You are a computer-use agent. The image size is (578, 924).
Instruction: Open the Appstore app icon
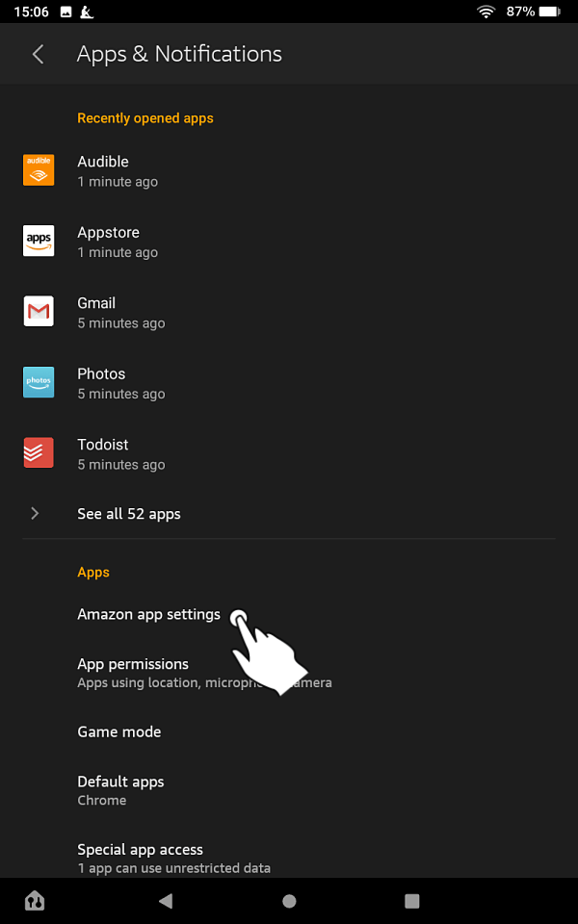coord(39,241)
